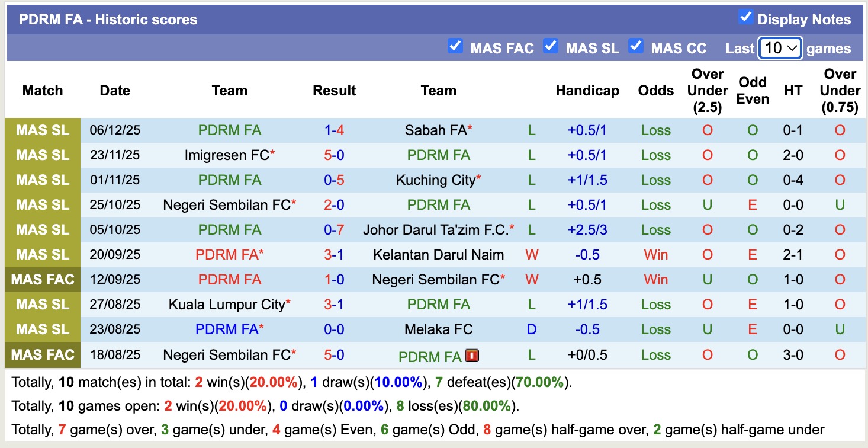
Task: Open Imigresen FC team link
Action: click(x=227, y=155)
